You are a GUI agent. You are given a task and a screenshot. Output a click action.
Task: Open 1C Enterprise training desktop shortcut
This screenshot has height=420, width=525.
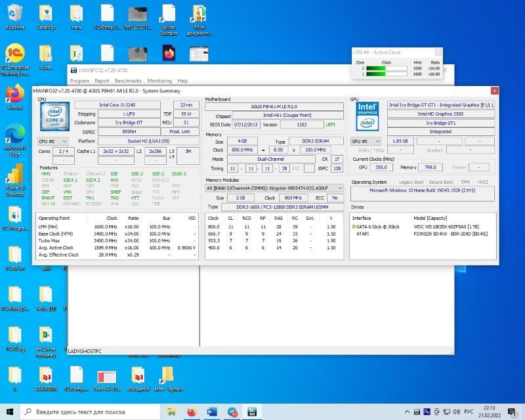(x=14, y=60)
